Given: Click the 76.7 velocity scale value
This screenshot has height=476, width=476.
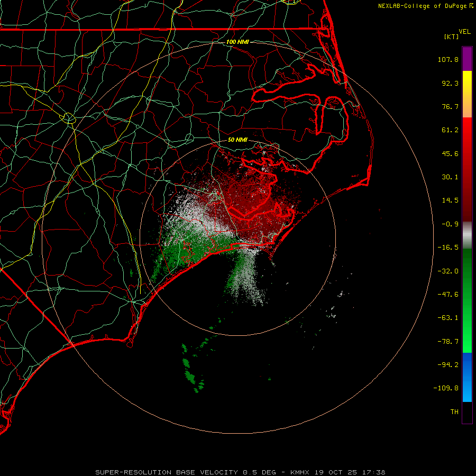Looking at the screenshot, I should coord(450,106).
